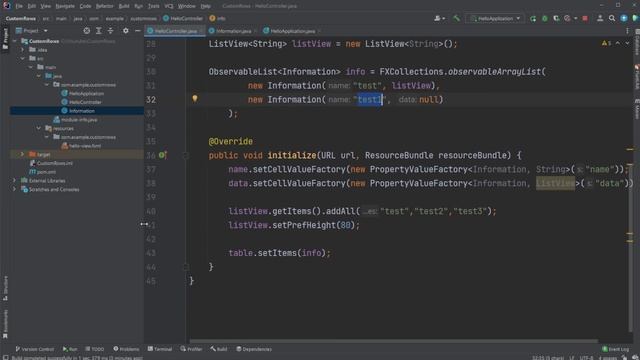Click the HelloController breadcrumb

tap(183, 18)
